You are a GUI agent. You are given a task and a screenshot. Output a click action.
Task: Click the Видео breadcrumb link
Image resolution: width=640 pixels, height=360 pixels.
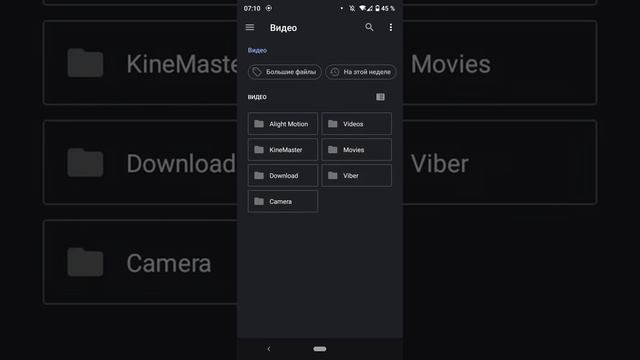(x=257, y=50)
